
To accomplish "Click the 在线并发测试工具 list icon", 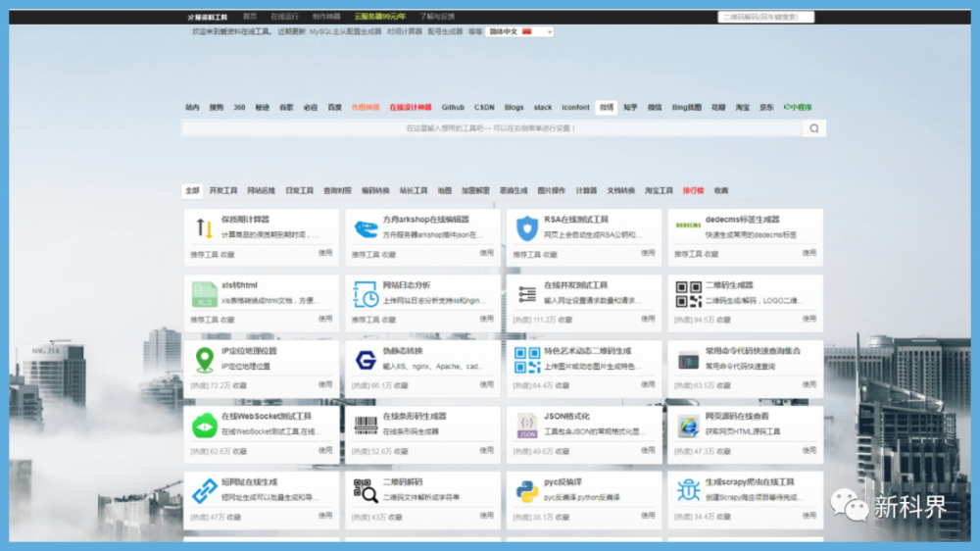I will tap(527, 294).
